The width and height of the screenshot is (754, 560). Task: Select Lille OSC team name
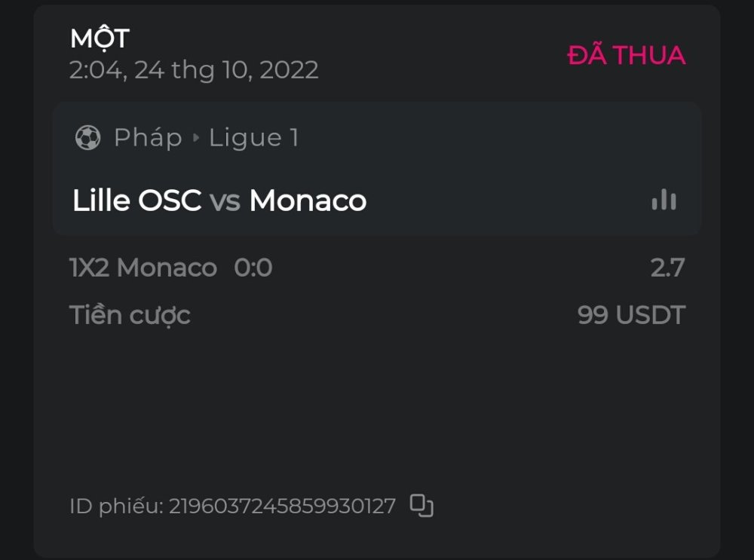(x=136, y=200)
